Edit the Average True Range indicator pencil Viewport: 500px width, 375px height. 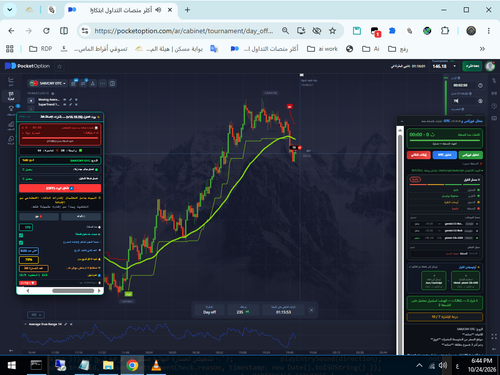(x=65, y=324)
